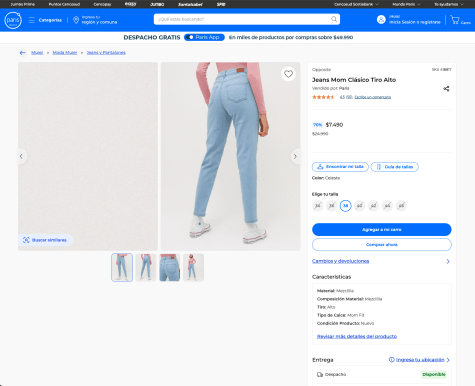
Task: Click the $7.490 price text
Action: tap(334, 125)
